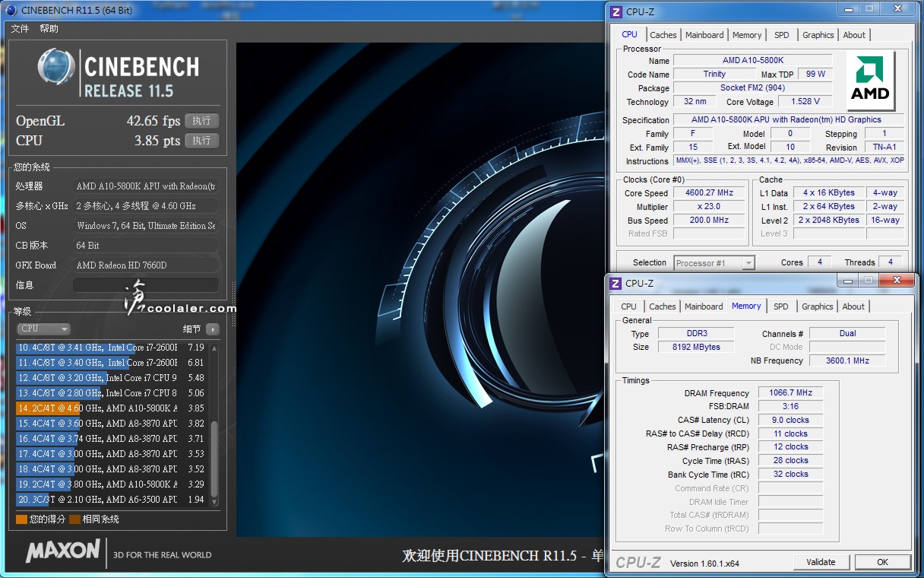Switch to Mainboard tab in the CPU-Z memory window
This screenshot has width=924, height=578.
(704, 306)
